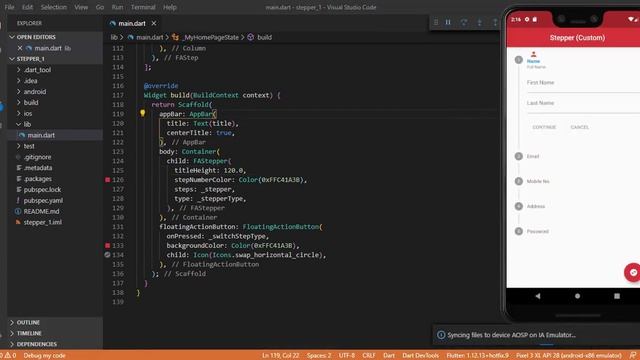
Task: Open the Terminal menu
Action: tap(143, 7)
